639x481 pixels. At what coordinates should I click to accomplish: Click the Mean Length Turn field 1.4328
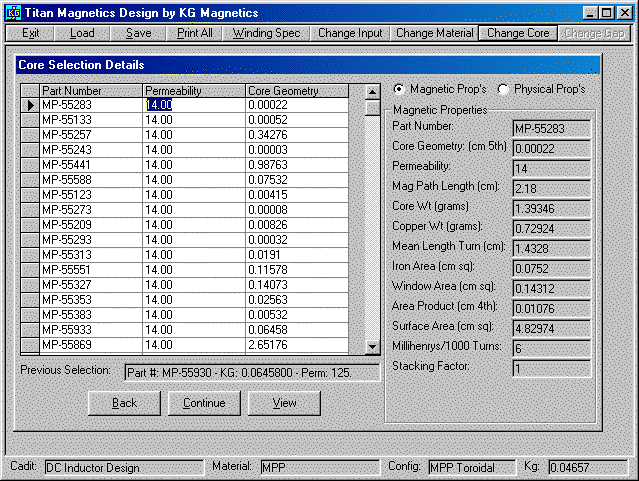pos(551,249)
